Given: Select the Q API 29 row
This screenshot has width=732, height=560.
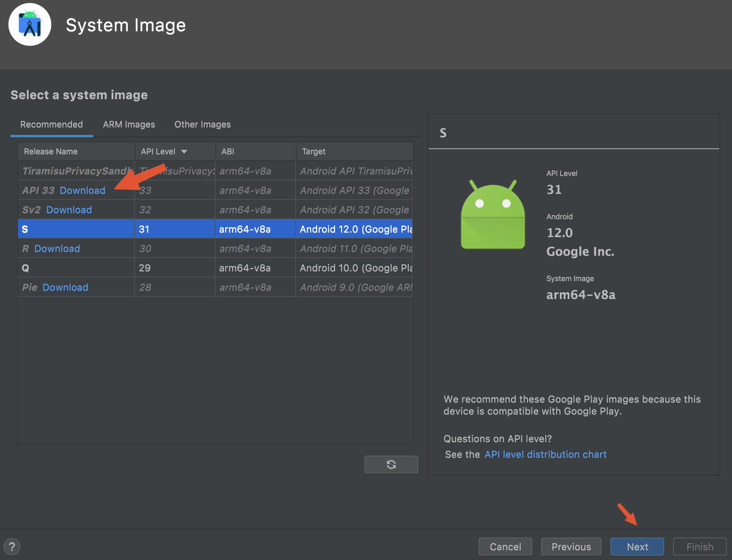Looking at the screenshot, I should (x=215, y=268).
